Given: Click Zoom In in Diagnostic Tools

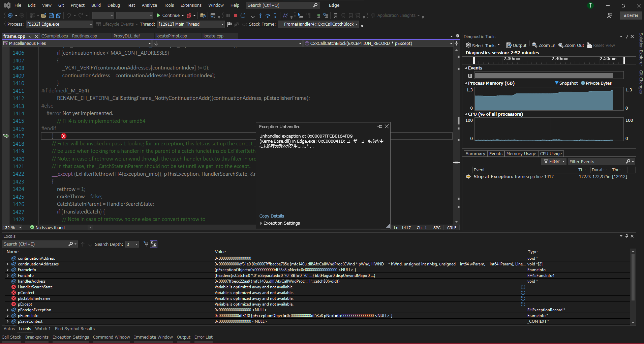Looking at the screenshot, I should click(x=543, y=46).
